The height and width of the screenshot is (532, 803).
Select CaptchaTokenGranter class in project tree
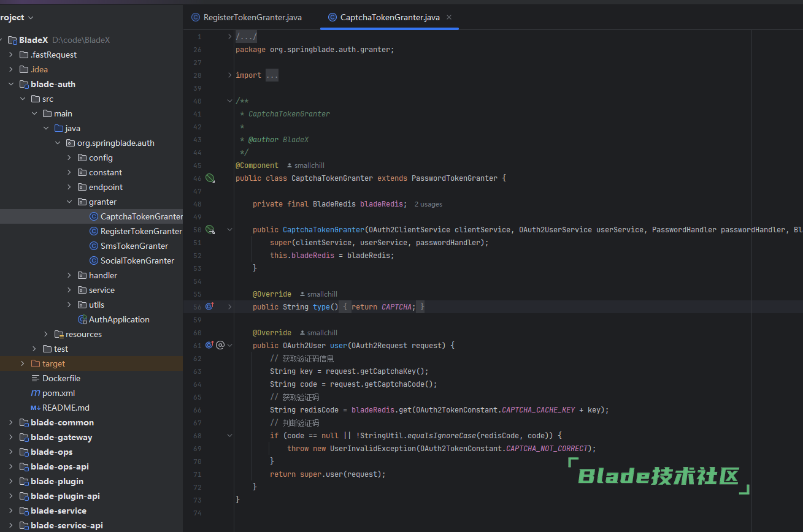(x=91, y=216)
